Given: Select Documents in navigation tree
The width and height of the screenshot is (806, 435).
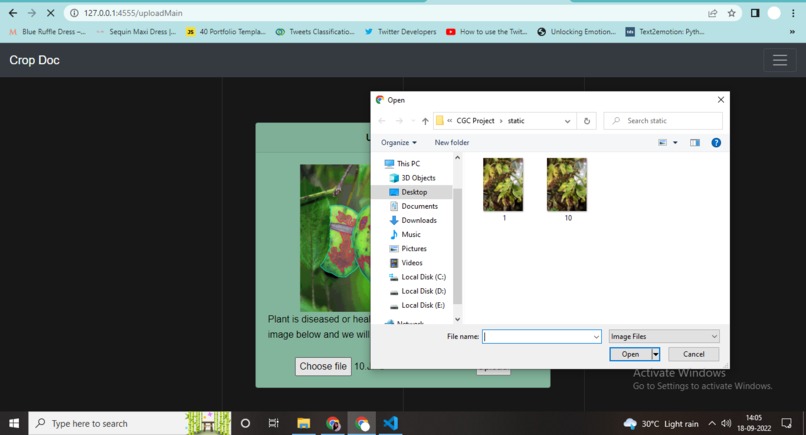Looking at the screenshot, I should point(414,206).
